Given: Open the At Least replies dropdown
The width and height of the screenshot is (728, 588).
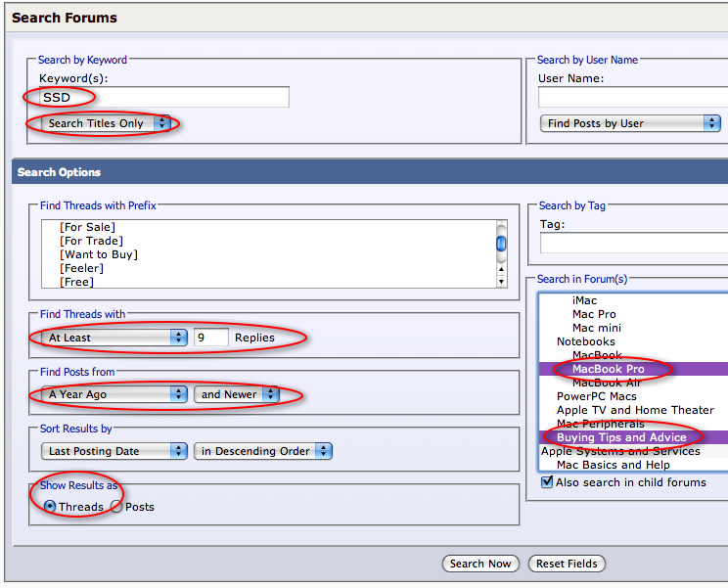Looking at the screenshot, I should point(114,338).
